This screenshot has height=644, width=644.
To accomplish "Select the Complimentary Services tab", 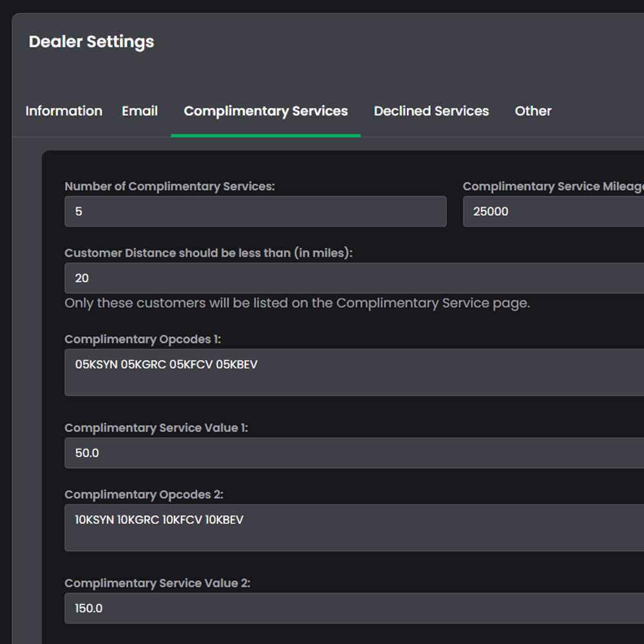I will [x=266, y=111].
